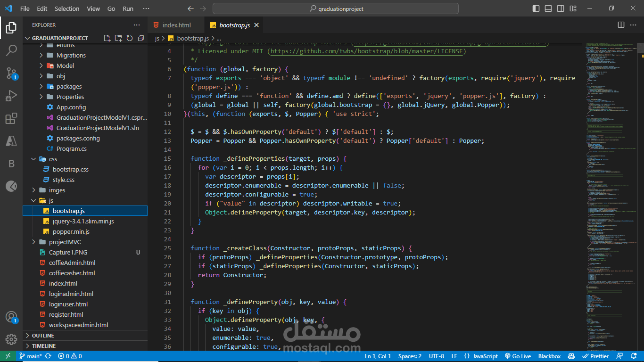Toggle the bottom panel

tap(548, 8)
